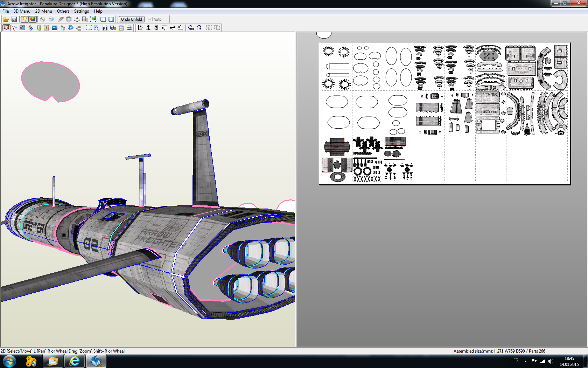Disable the Auto checkbox

[x=150, y=19]
